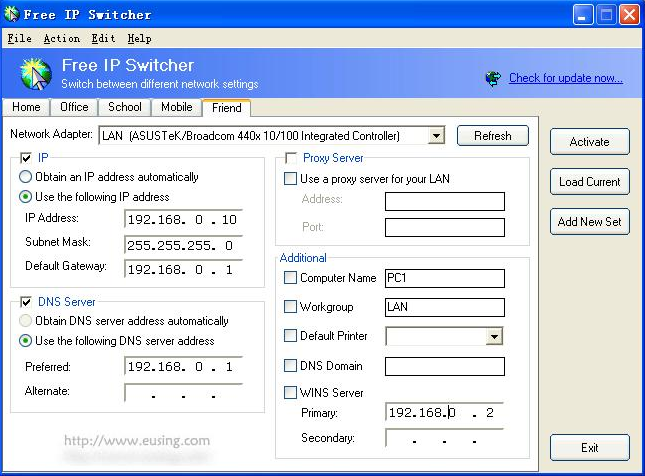Click the update globe icon beside the link
645x476 pixels.
(494, 78)
